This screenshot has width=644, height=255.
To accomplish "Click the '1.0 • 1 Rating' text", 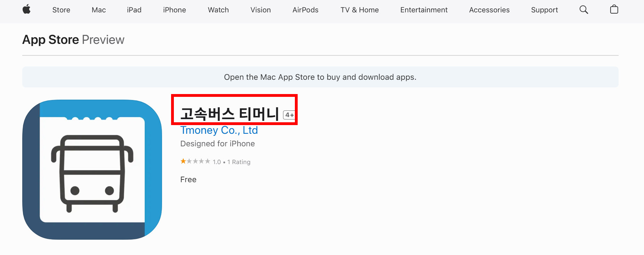I will [232, 162].
